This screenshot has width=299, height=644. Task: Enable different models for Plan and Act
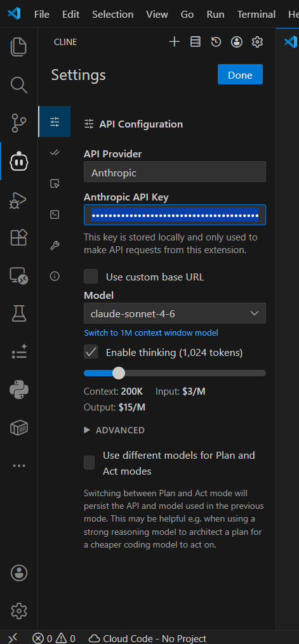[89, 463]
